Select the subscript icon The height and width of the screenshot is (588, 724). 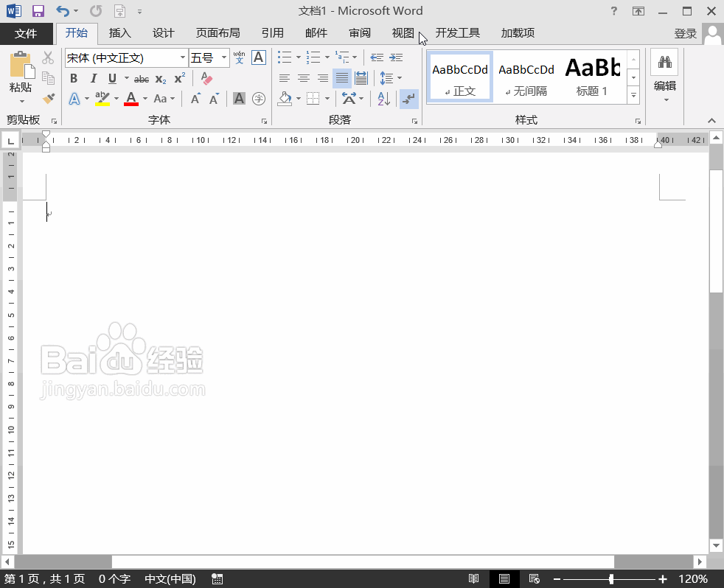(161, 78)
